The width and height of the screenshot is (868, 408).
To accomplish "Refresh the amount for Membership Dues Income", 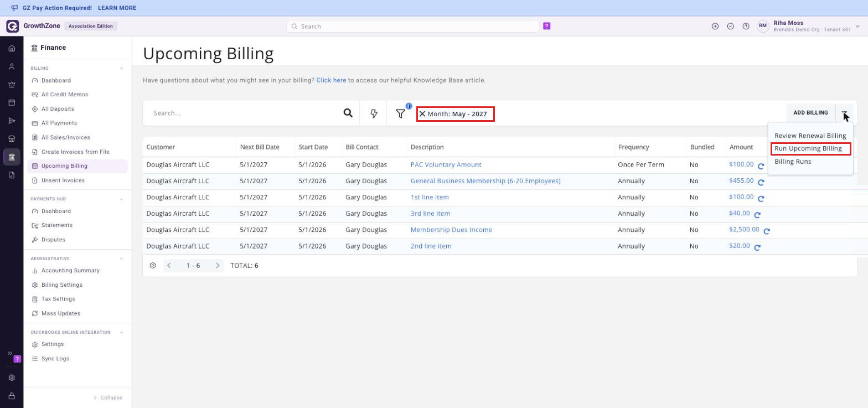I will [767, 231].
